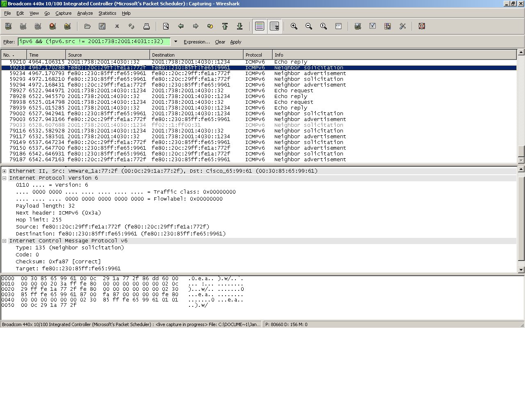Viewport: 525px width, 420px height.
Task: Sort packets by Protocol column header
Action: point(258,55)
